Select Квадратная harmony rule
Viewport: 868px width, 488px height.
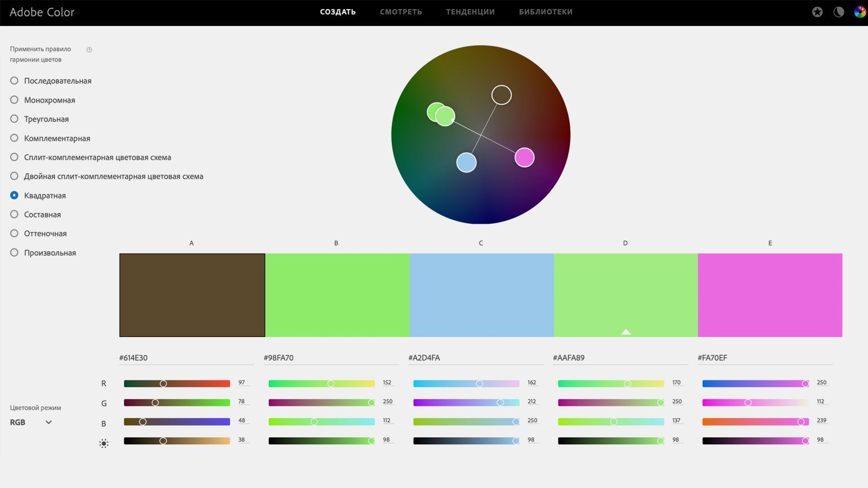(x=38, y=196)
